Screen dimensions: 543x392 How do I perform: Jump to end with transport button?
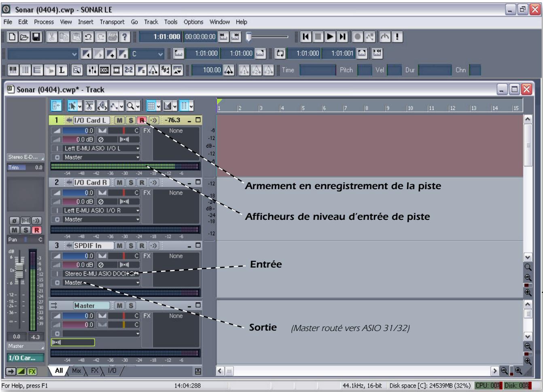tap(342, 37)
